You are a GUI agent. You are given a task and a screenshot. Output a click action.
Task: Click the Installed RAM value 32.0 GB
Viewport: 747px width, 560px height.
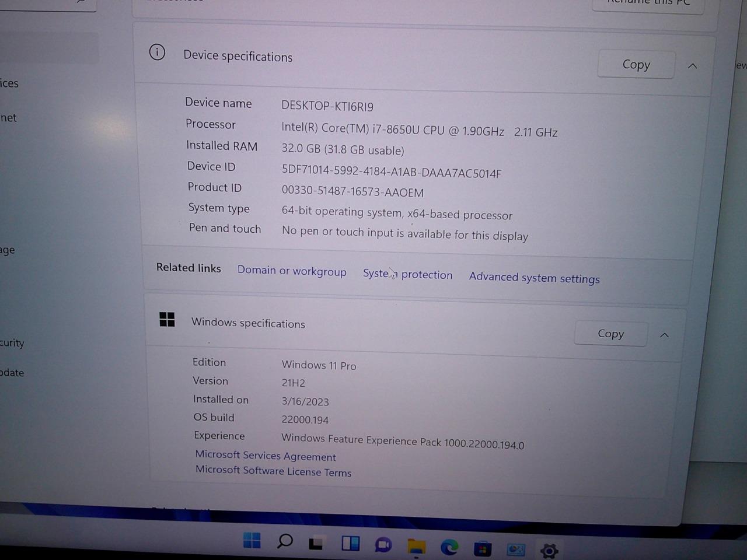[x=343, y=149]
